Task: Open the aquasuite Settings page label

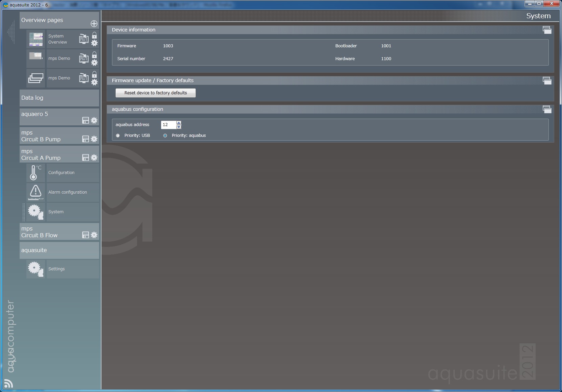Action: point(72,269)
